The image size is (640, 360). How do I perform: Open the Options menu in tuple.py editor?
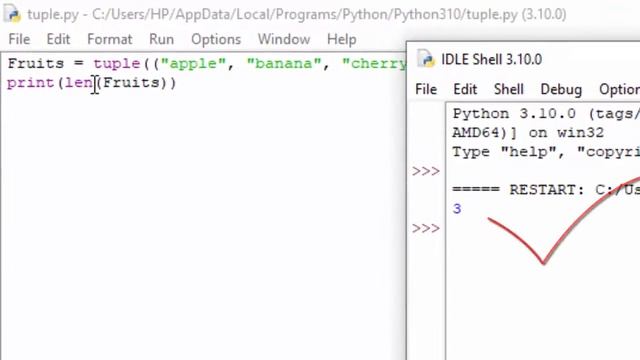(x=216, y=40)
